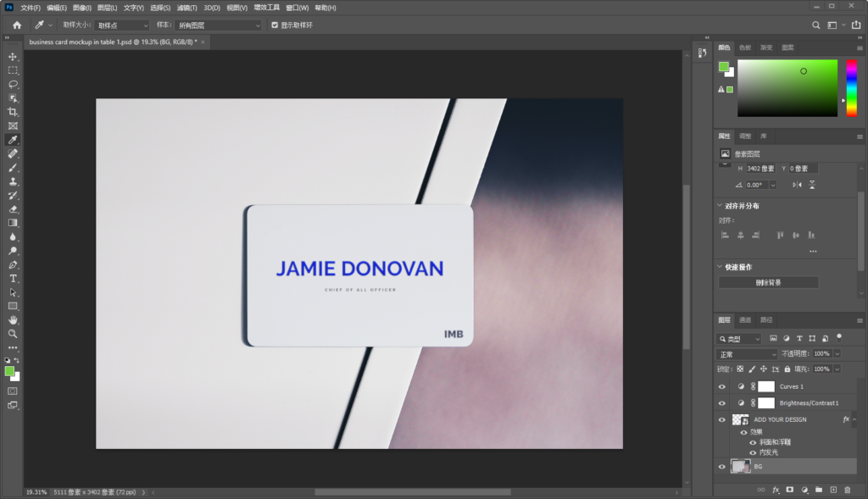Toggle visibility of all layer effects
The image size is (868, 499).
pos(744,432)
